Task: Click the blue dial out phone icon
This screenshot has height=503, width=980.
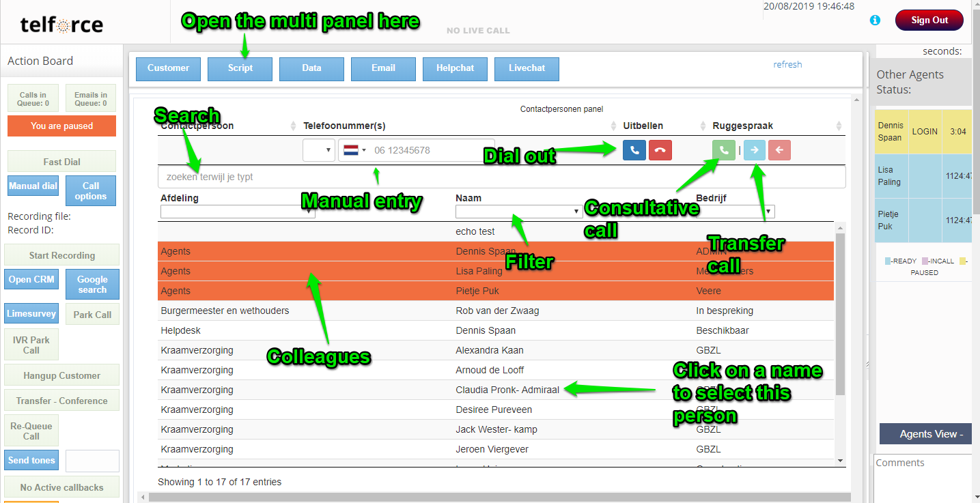Action: tap(634, 150)
